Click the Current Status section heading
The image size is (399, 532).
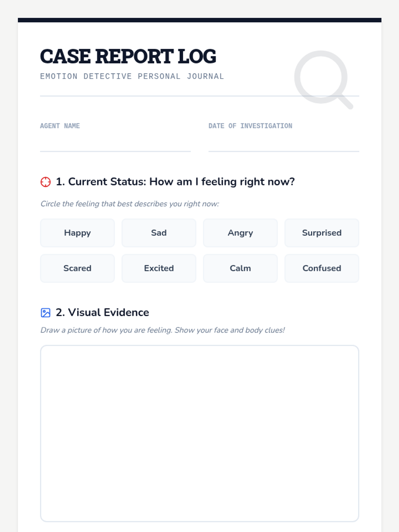(175, 182)
